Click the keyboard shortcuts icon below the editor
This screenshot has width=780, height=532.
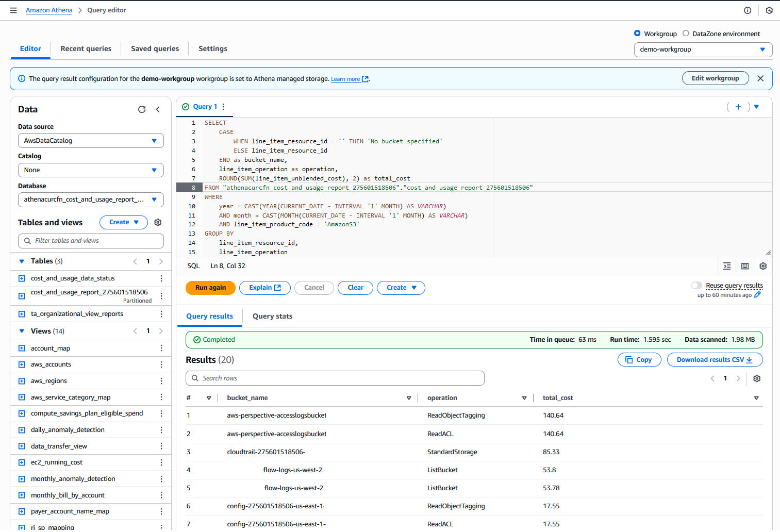[744, 266]
